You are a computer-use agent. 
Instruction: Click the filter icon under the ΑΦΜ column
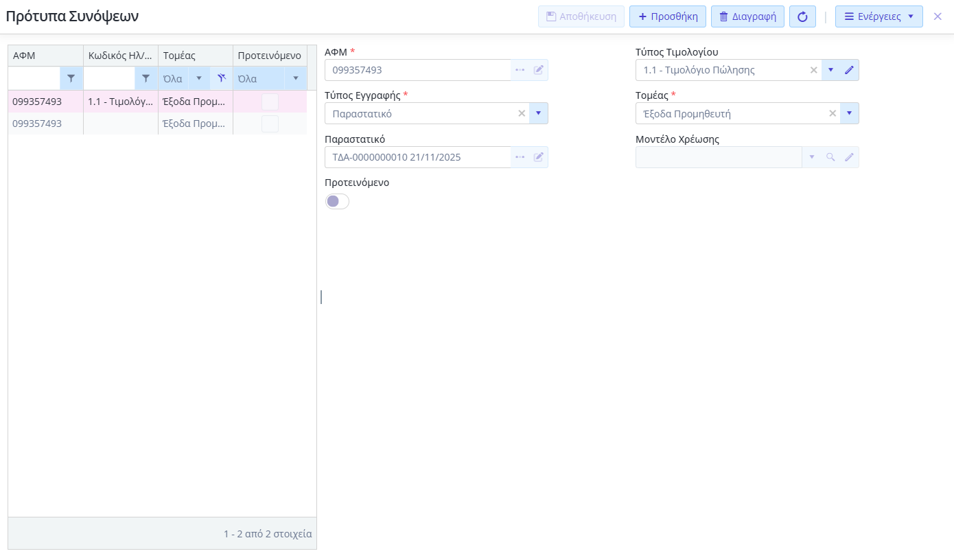coord(71,78)
